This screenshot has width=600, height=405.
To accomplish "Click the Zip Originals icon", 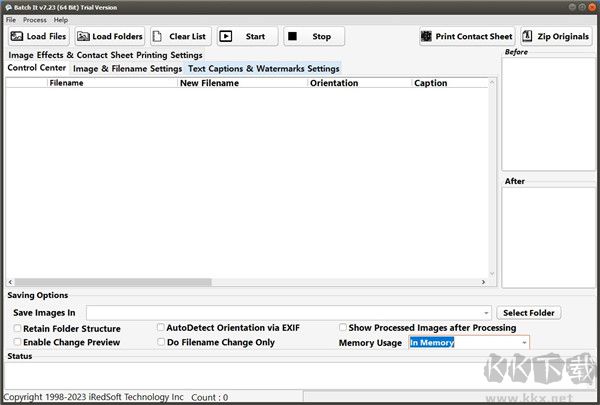I will (x=528, y=37).
